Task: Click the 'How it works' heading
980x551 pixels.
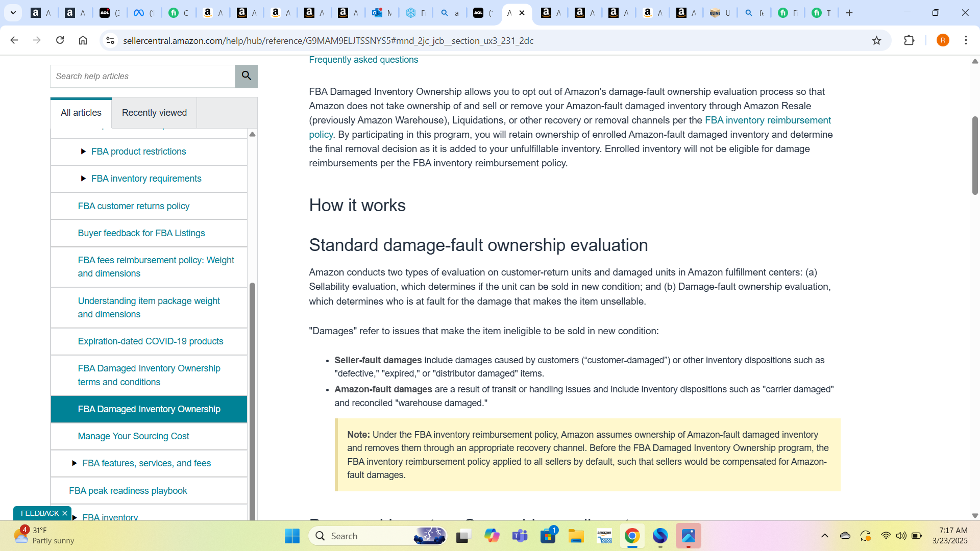Action: coord(357,205)
